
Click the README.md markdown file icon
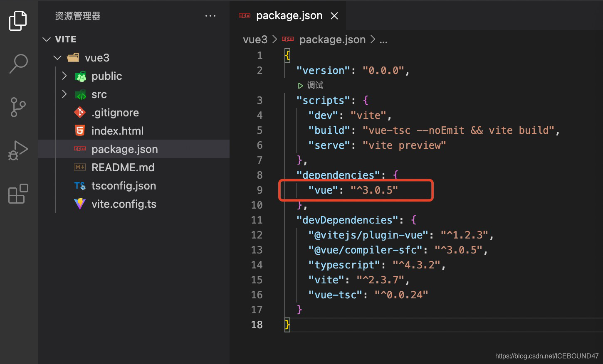point(80,167)
